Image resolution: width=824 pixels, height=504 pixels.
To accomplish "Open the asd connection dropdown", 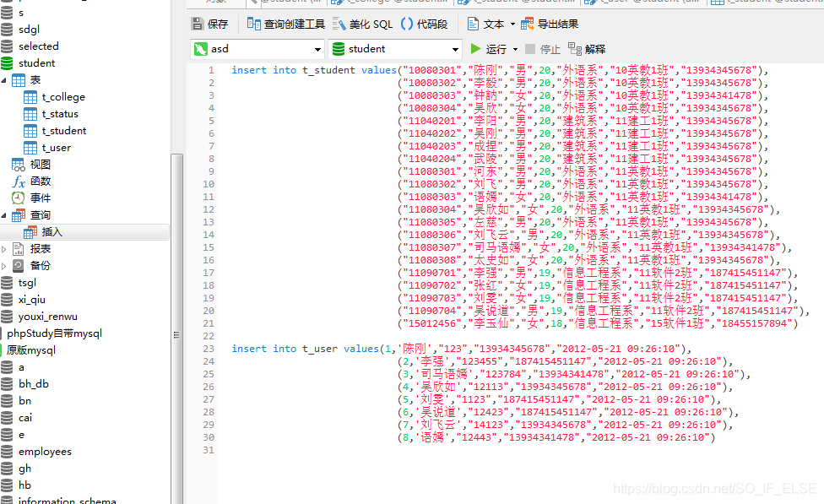I will pos(317,50).
